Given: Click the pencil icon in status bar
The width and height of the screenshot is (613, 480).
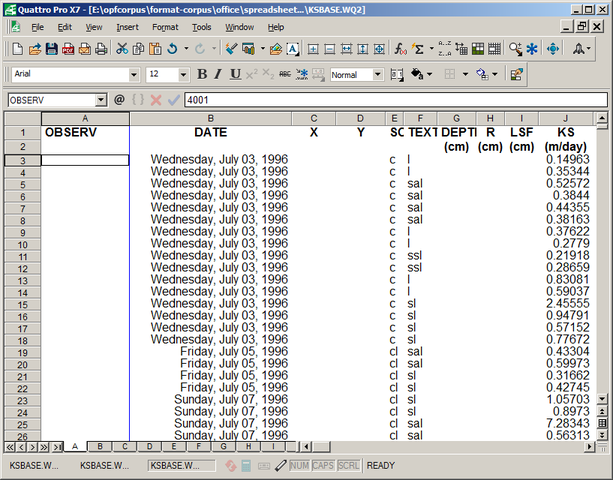Looking at the screenshot, I should [x=280, y=466].
